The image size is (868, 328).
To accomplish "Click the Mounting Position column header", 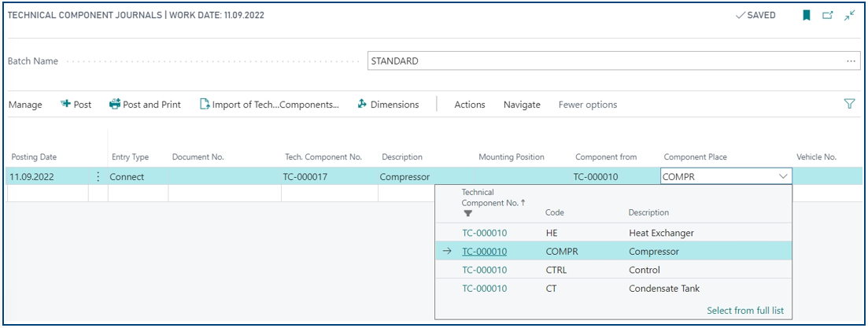I will (x=512, y=157).
